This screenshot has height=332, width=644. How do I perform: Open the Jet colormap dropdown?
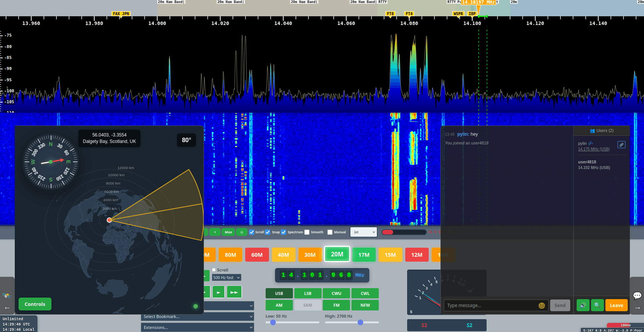(364, 232)
